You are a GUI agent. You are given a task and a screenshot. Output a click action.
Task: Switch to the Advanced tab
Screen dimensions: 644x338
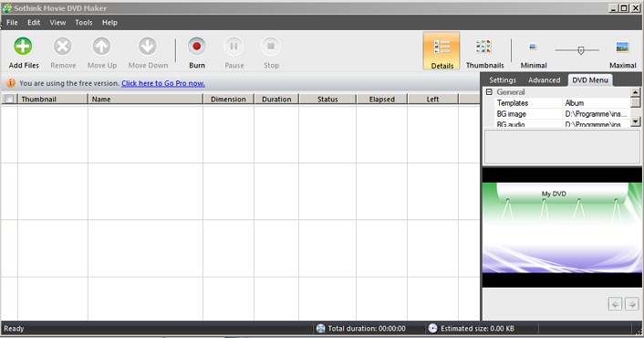pyautogui.click(x=544, y=80)
